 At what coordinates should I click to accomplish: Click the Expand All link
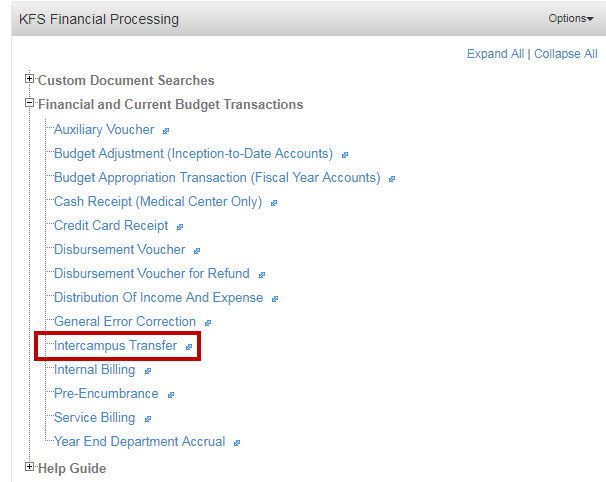click(x=495, y=54)
